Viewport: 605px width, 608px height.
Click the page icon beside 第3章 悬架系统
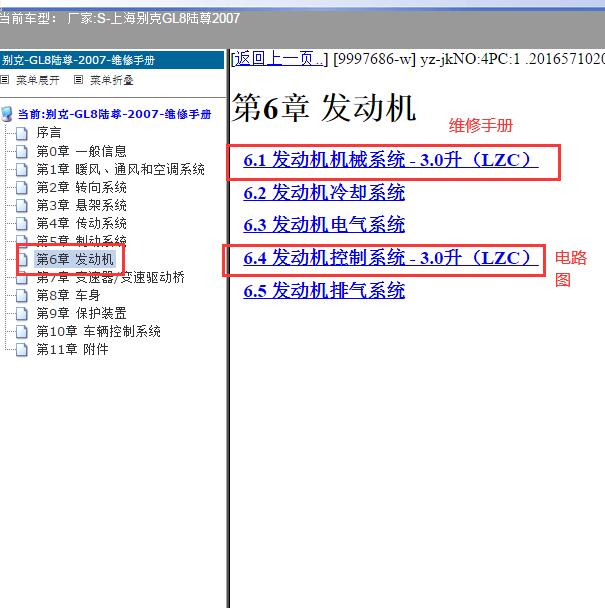click(x=22, y=206)
